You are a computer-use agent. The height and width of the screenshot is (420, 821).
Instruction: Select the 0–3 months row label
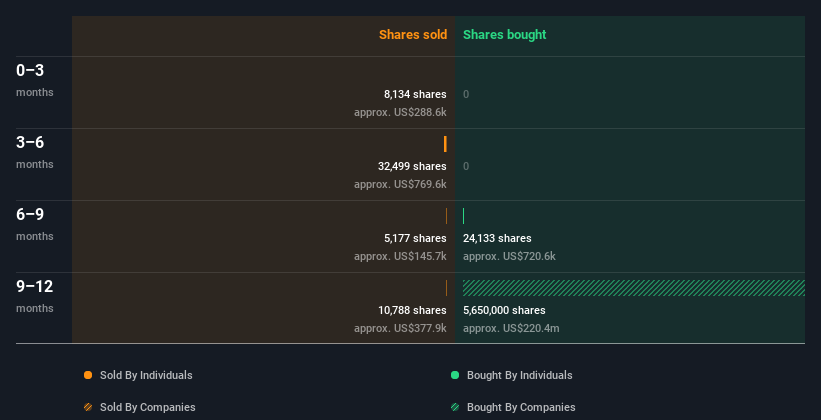point(31,71)
